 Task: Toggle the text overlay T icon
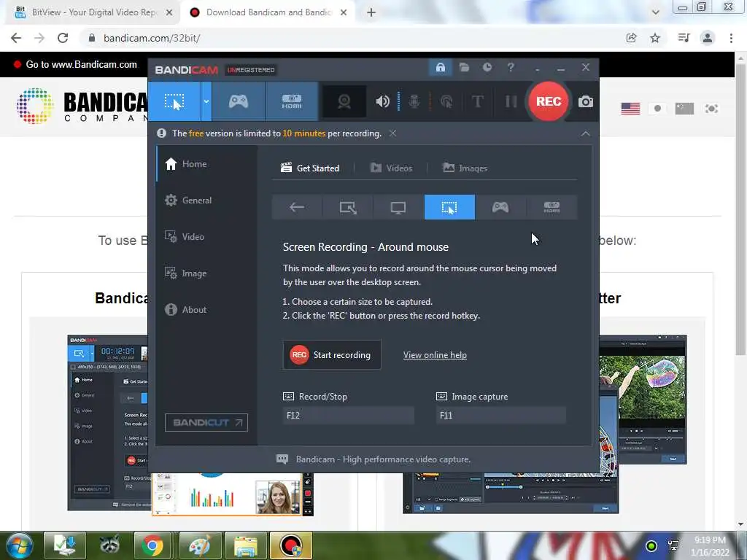[x=477, y=101]
